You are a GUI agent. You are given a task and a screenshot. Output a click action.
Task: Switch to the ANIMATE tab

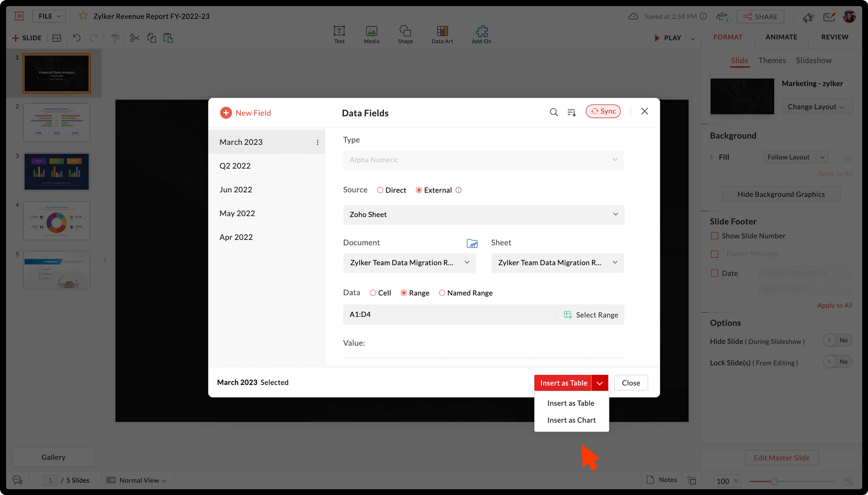pyautogui.click(x=781, y=37)
